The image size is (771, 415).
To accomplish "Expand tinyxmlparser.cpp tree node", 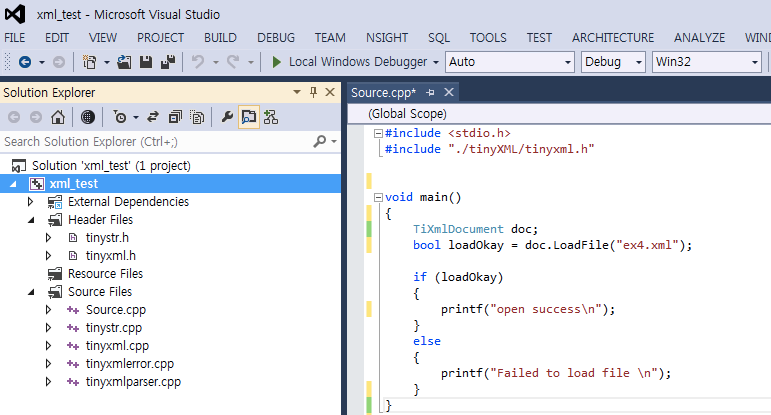I will click(x=48, y=382).
